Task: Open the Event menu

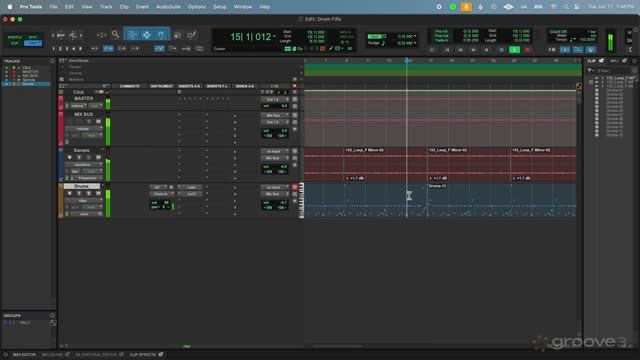Action: pyautogui.click(x=142, y=7)
